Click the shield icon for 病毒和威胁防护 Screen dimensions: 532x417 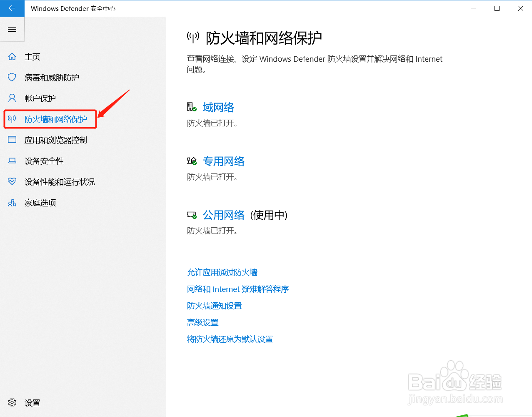pos(12,78)
